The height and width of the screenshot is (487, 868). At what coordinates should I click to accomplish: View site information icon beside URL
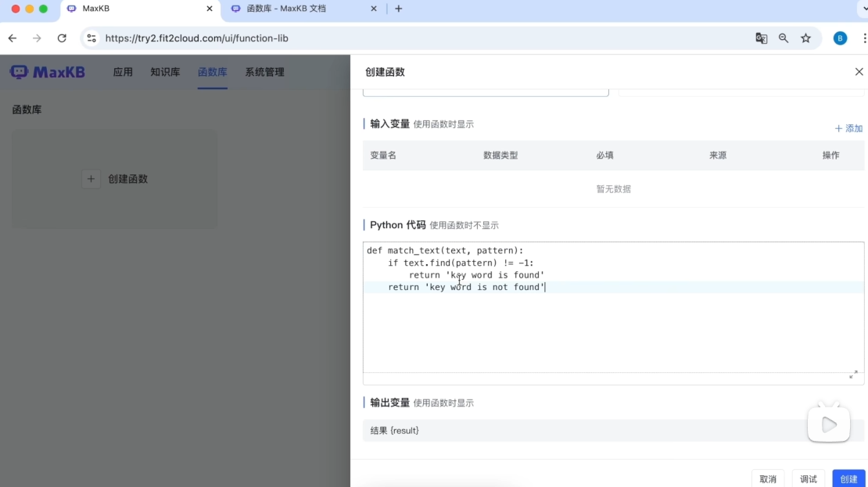click(91, 38)
